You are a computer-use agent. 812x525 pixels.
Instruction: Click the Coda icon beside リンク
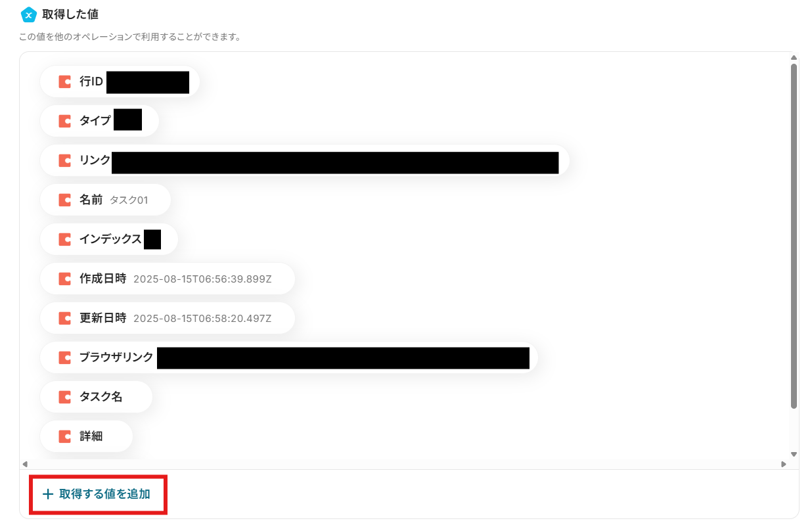pyautogui.click(x=64, y=160)
